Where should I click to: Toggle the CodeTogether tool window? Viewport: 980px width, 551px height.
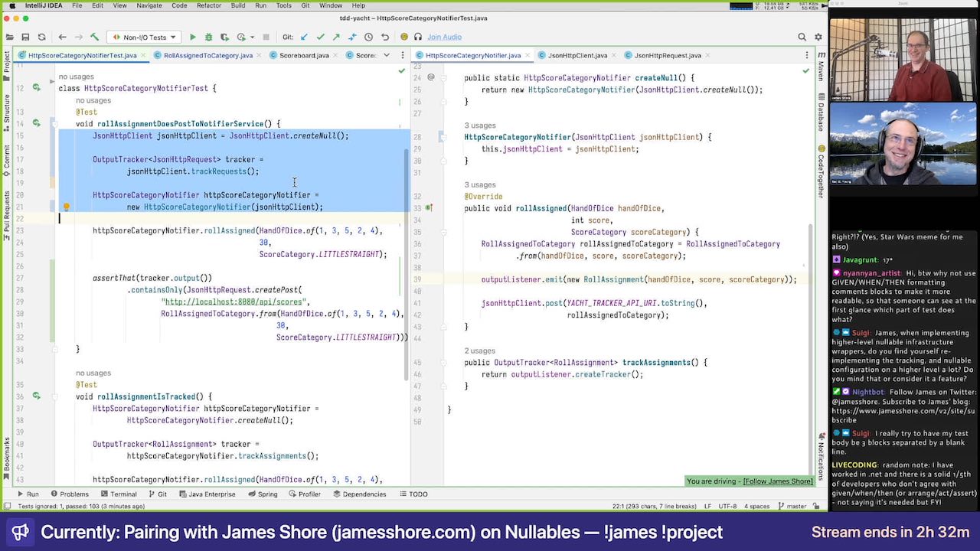tap(821, 171)
